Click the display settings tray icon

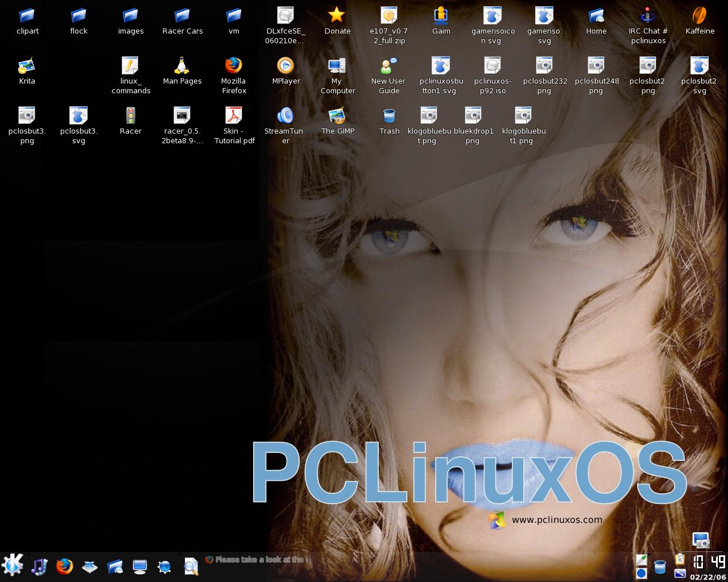pyautogui.click(x=680, y=573)
